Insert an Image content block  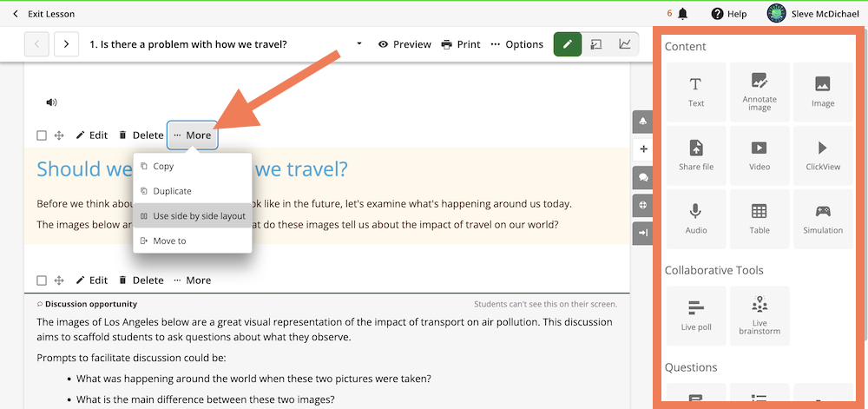coord(823,92)
